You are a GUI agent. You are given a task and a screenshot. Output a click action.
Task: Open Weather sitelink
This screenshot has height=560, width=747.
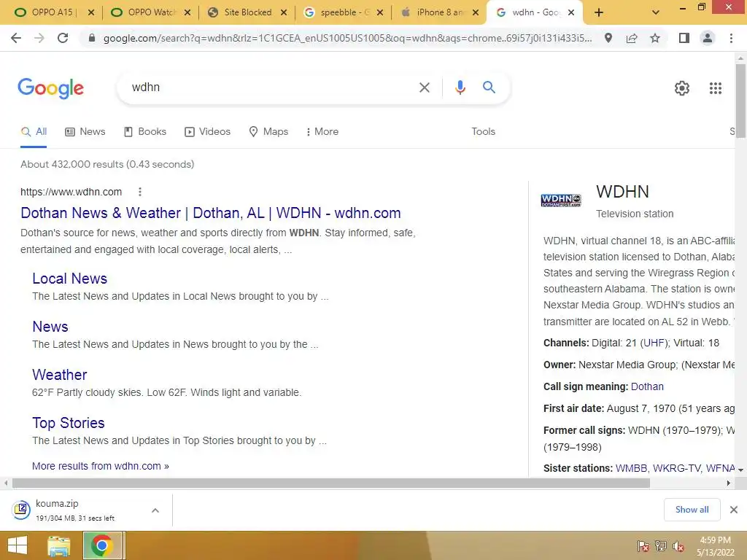tap(60, 375)
